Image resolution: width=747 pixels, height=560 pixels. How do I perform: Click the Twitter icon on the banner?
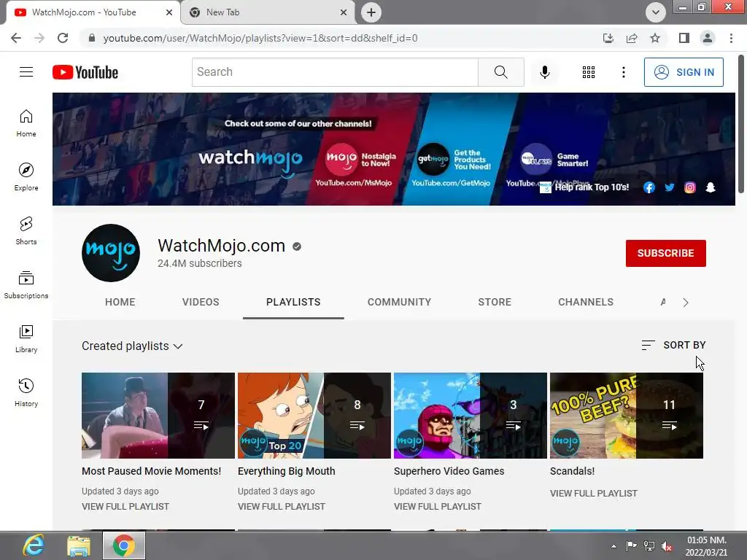coord(670,187)
